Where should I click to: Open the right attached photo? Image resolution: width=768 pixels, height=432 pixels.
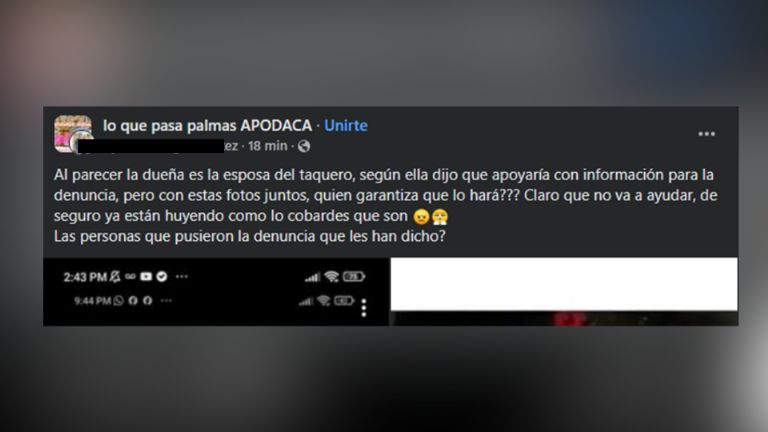(x=564, y=291)
